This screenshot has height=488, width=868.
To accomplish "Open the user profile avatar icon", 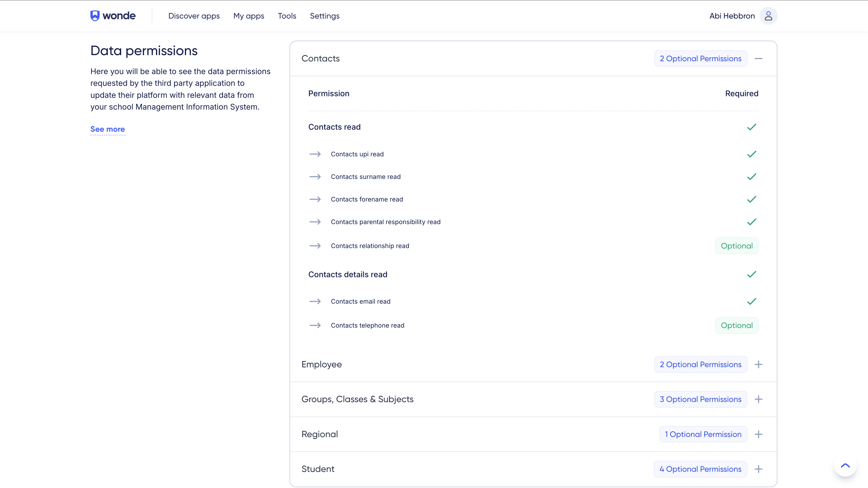I will click(x=768, y=16).
